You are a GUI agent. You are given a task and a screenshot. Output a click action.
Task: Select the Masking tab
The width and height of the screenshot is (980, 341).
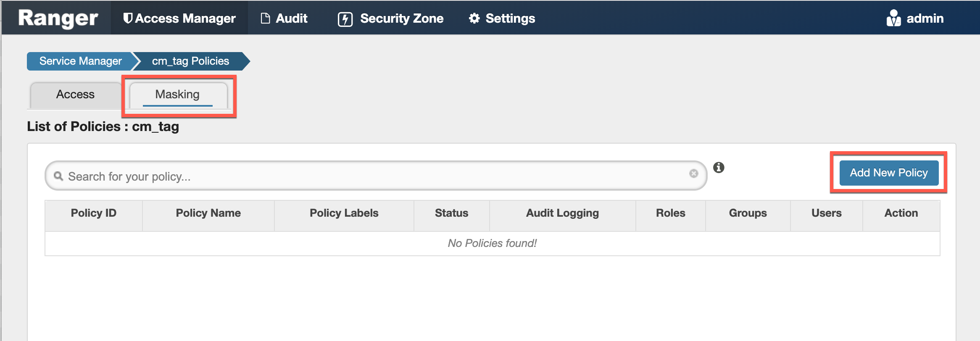[x=177, y=94]
